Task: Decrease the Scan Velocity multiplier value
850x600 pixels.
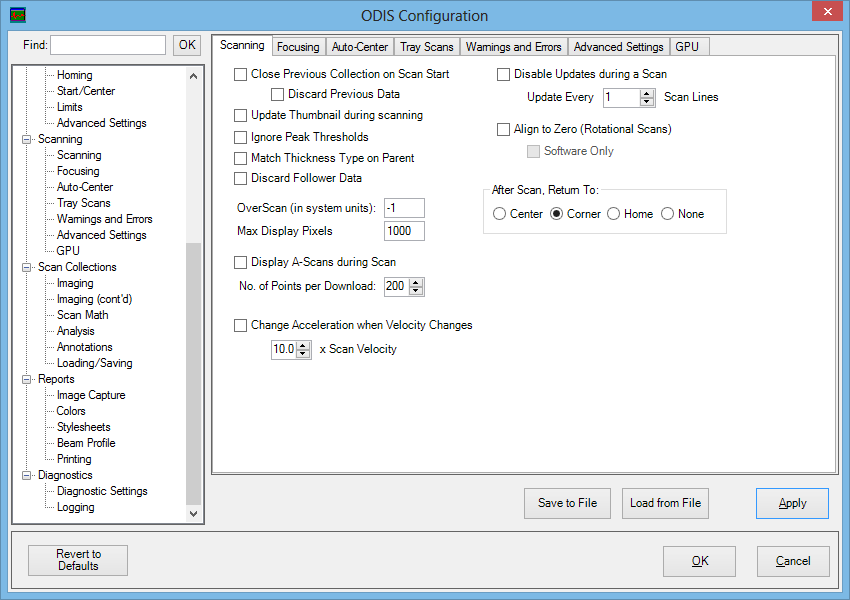Action: (303, 354)
